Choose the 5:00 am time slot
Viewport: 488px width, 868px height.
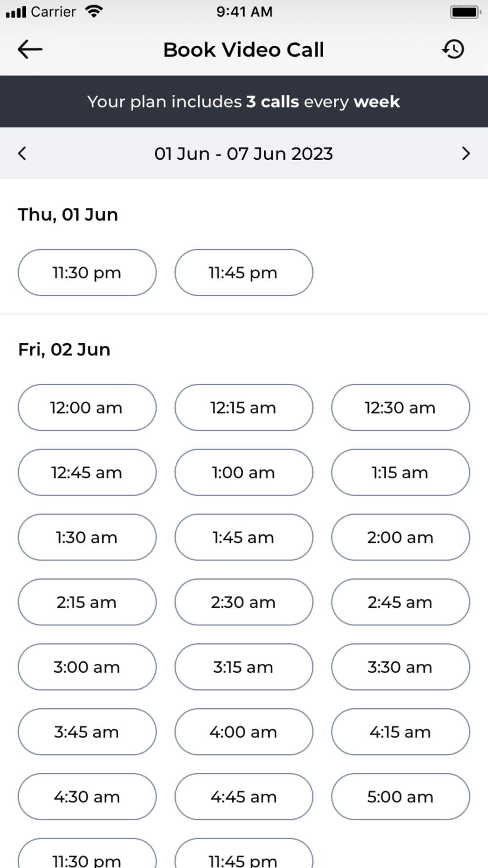click(401, 797)
